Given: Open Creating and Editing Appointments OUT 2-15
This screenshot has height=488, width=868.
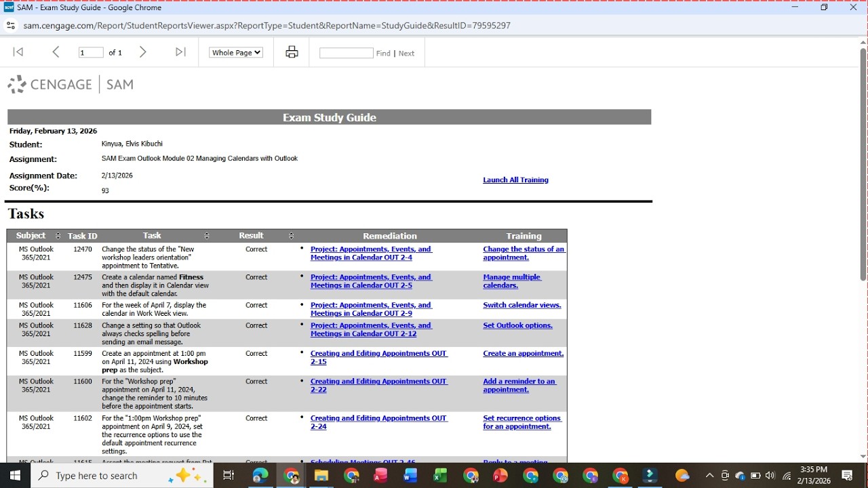Looking at the screenshot, I should (x=378, y=357).
